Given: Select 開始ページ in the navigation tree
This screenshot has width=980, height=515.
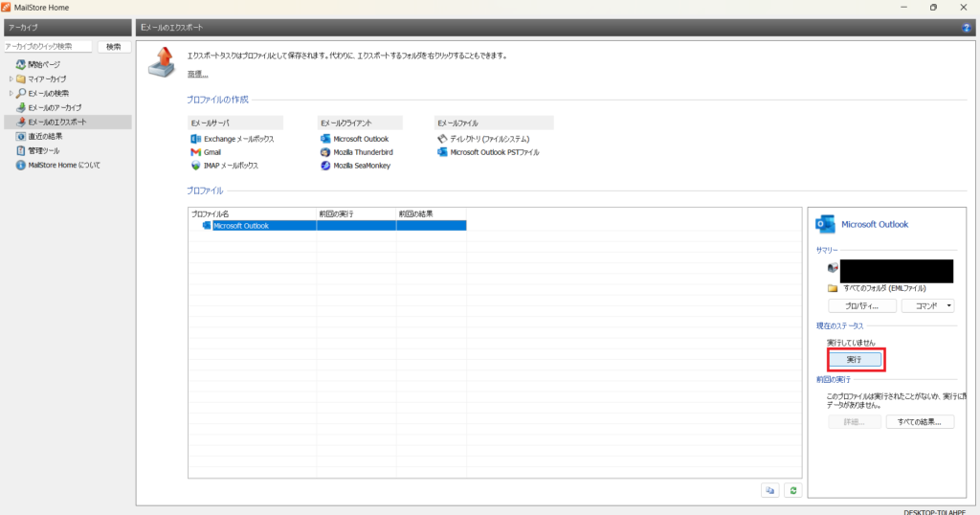Looking at the screenshot, I should click(44, 64).
